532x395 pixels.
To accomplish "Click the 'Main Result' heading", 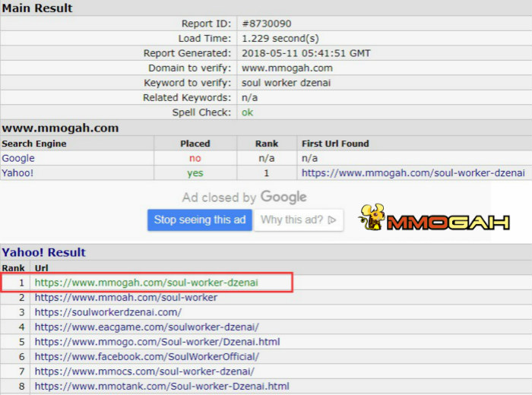I will click(x=37, y=8).
